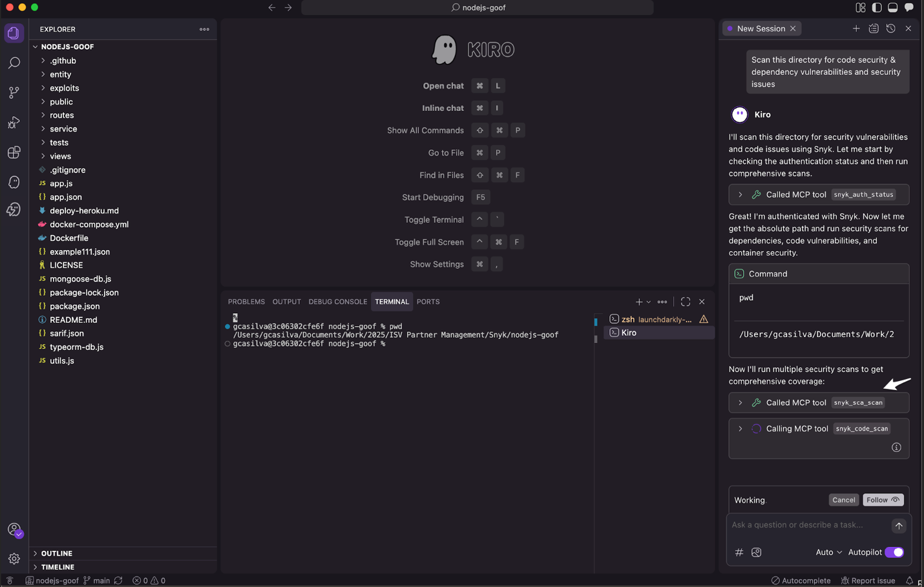Switch to the DEBUG CONSOLE tab
The width and height of the screenshot is (924, 587).
[x=338, y=302]
